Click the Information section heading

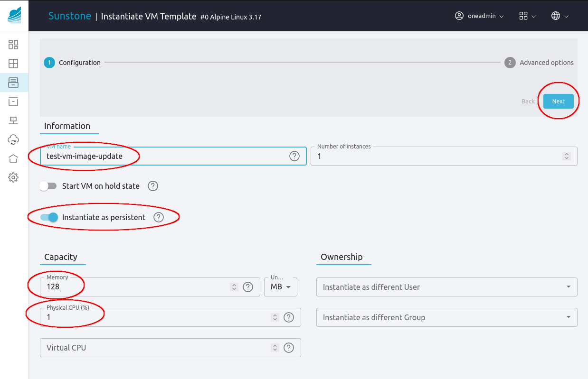[x=67, y=126]
